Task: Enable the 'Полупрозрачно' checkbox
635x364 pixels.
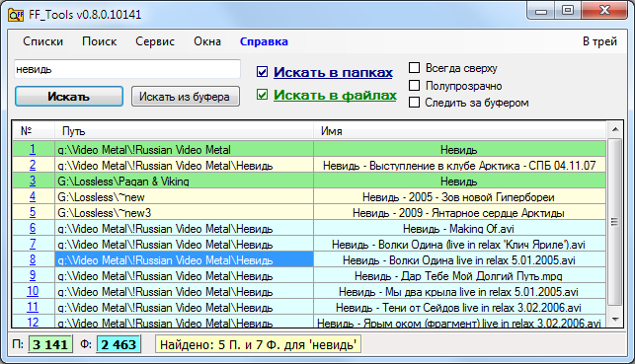Action: pos(415,86)
